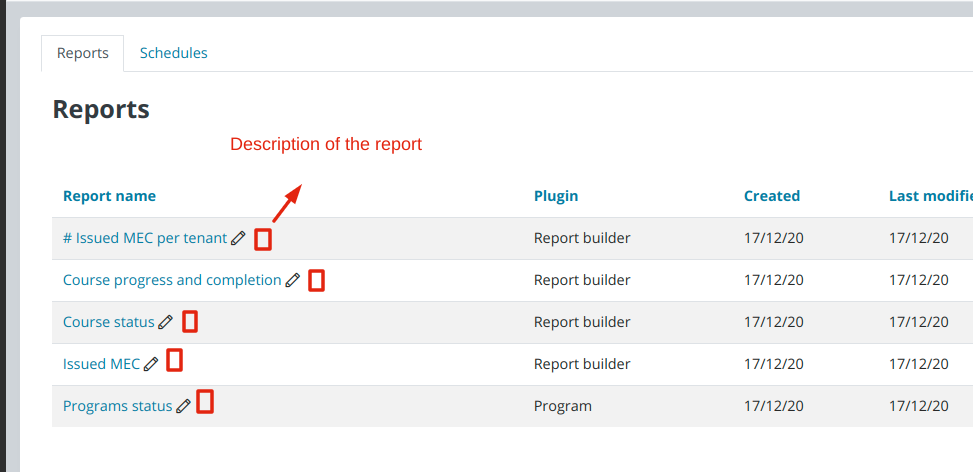Open the # Issued MEC per tenant report

click(x=145, y=238)
